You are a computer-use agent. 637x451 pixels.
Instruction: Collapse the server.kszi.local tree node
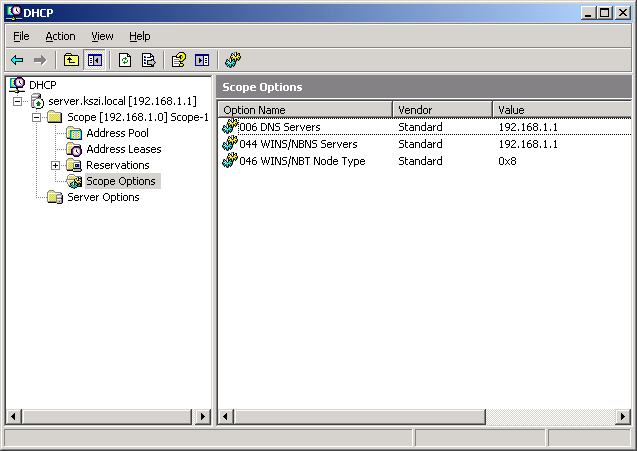[17, 101]
